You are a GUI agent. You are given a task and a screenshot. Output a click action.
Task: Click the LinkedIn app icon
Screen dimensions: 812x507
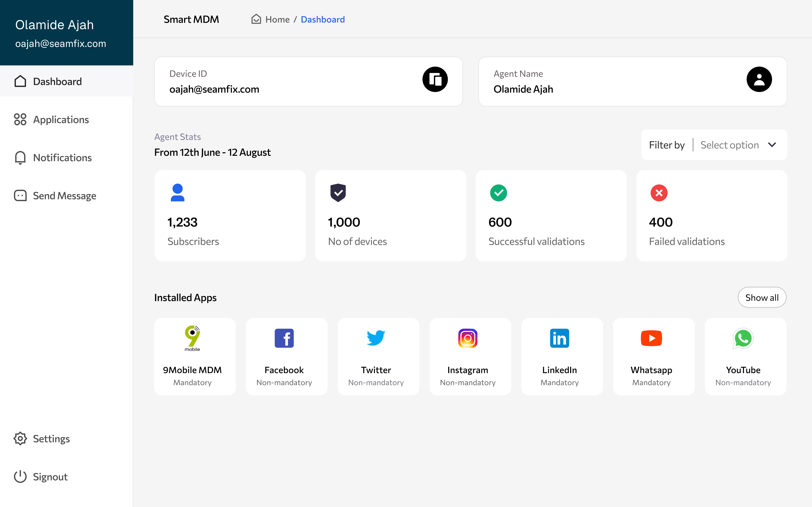(x=559, y=338)
